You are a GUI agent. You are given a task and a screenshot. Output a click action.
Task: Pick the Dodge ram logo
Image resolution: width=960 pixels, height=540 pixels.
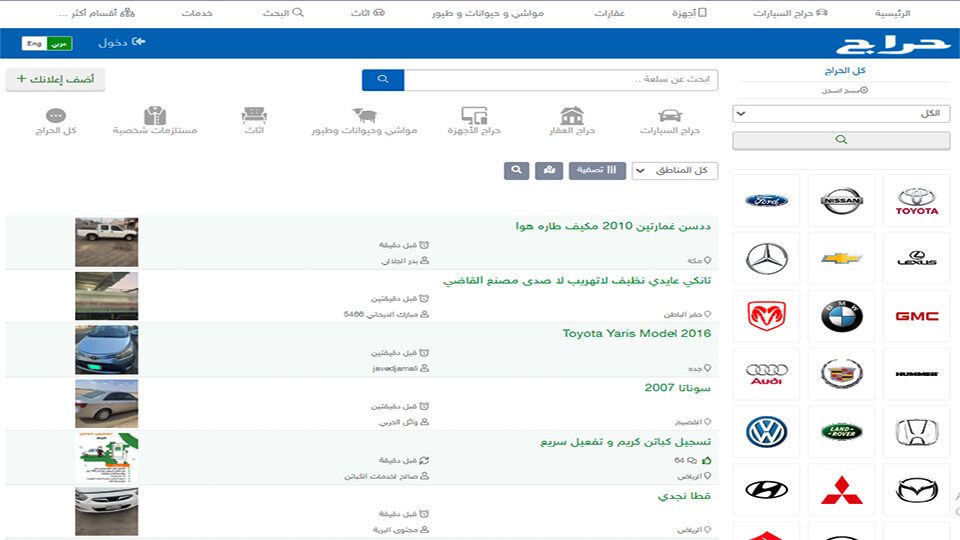point(766,316)
